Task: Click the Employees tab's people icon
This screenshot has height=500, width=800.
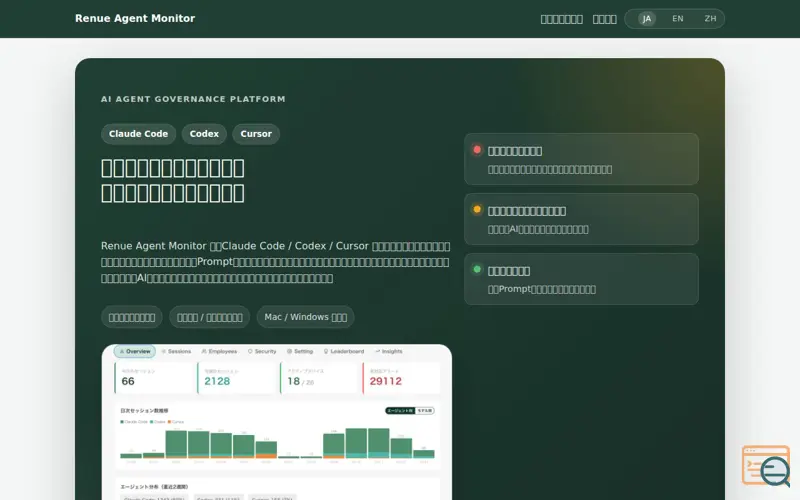Action: [x=204, y=352]
